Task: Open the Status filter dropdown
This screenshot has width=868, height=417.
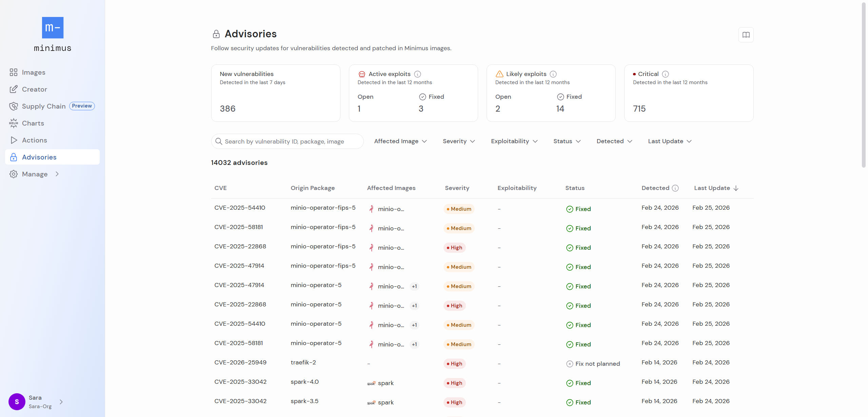Action: 567,141
